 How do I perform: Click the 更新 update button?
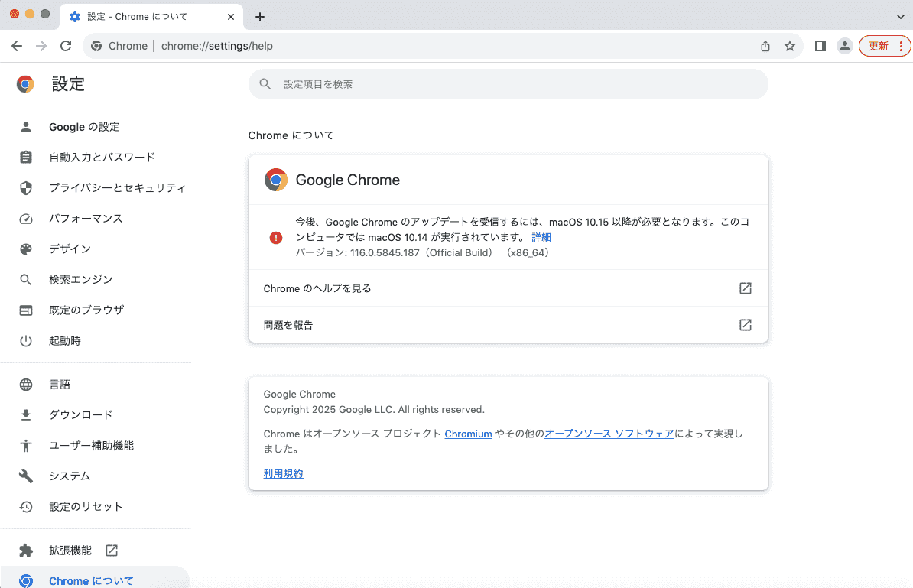tap(884, 46)
